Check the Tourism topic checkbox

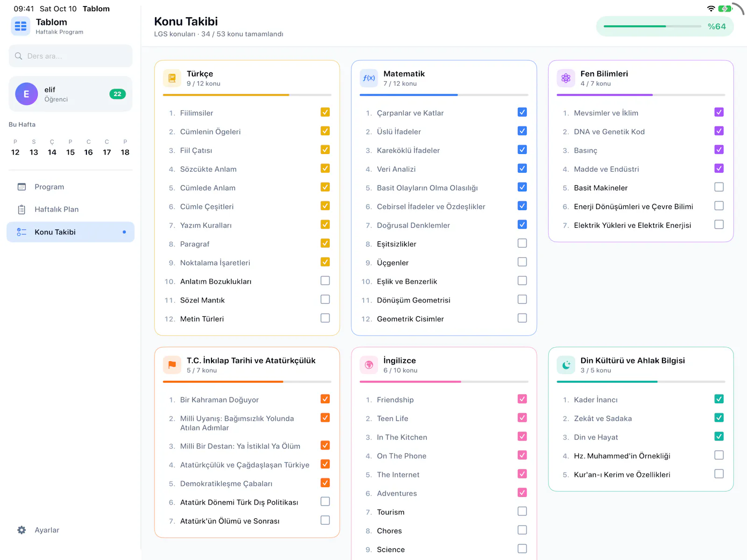[x=522, y=511]
